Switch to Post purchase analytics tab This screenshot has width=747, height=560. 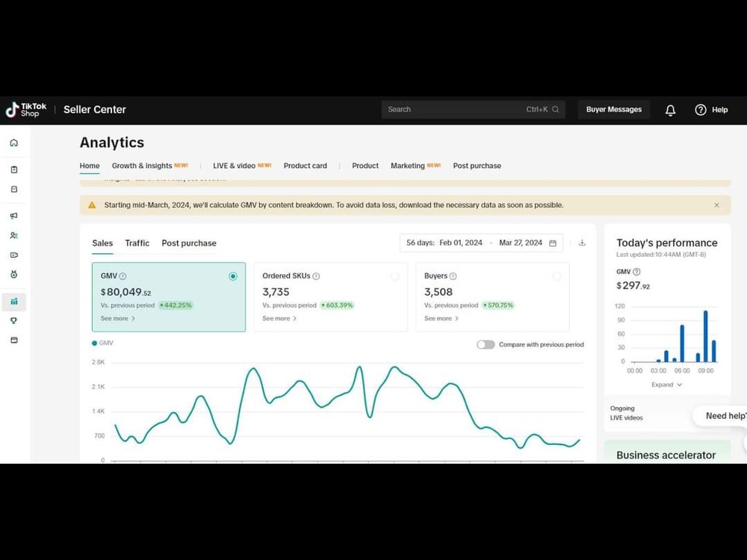coord(477,166)
